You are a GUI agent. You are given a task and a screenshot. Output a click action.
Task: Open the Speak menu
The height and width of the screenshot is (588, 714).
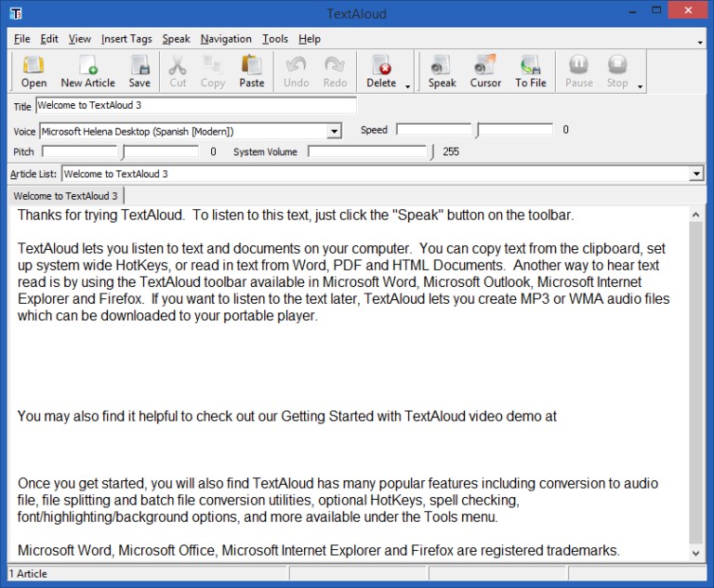177,39
